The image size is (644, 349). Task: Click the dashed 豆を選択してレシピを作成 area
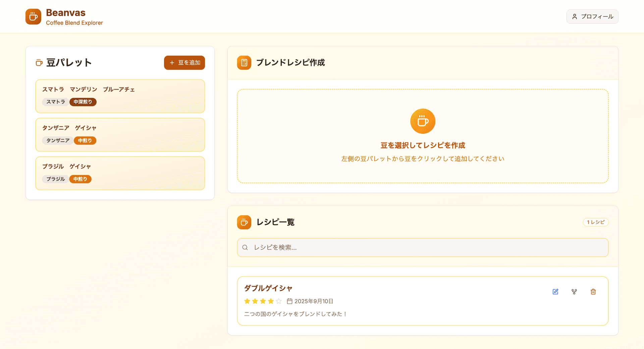(x=423, y=136)
